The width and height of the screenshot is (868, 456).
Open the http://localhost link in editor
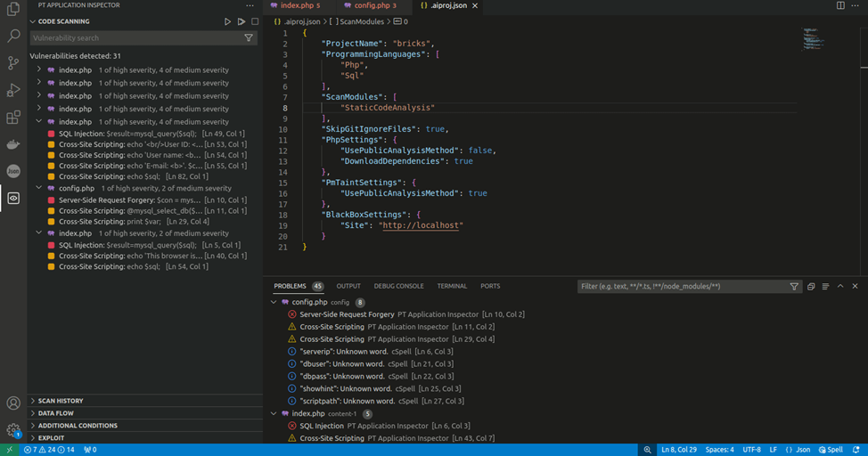tap(421, 225)
